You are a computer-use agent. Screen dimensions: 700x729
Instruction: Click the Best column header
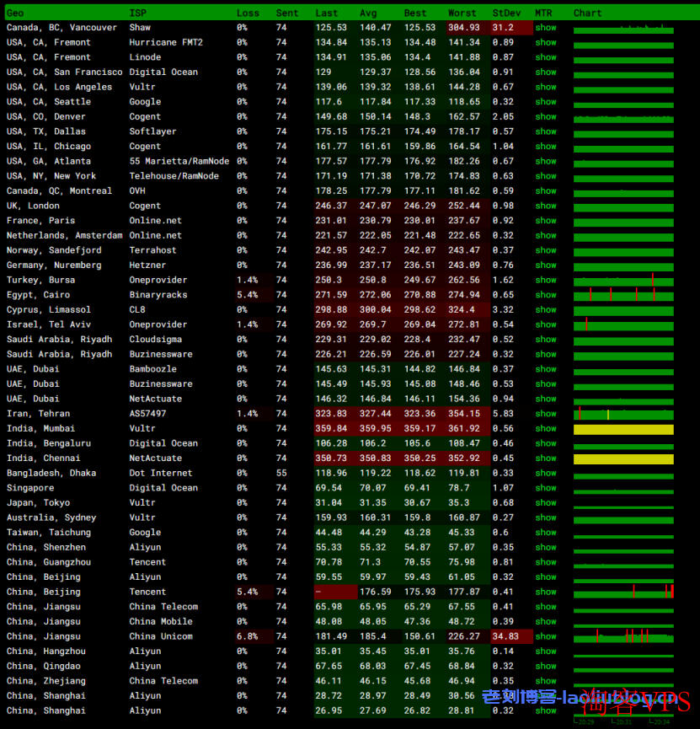tap(415, 13)
